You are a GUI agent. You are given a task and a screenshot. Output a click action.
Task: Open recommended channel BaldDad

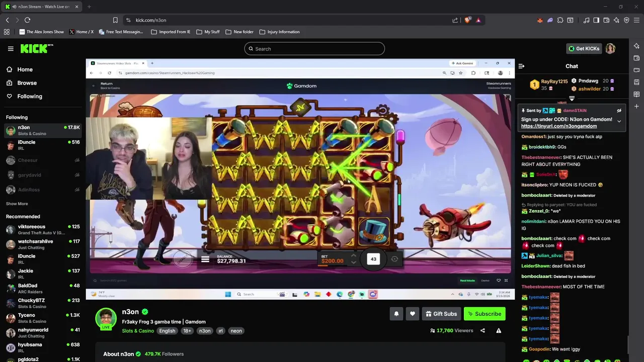[43, 289]
